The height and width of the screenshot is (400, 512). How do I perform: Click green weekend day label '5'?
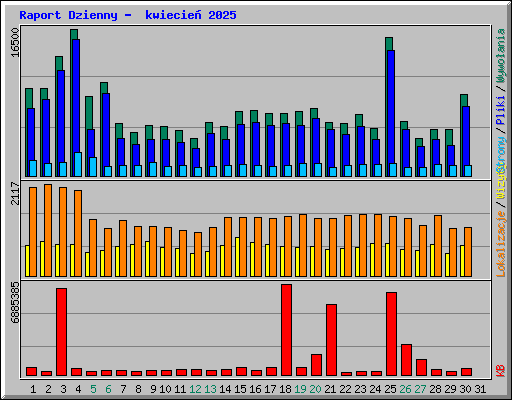click(93, 389)
